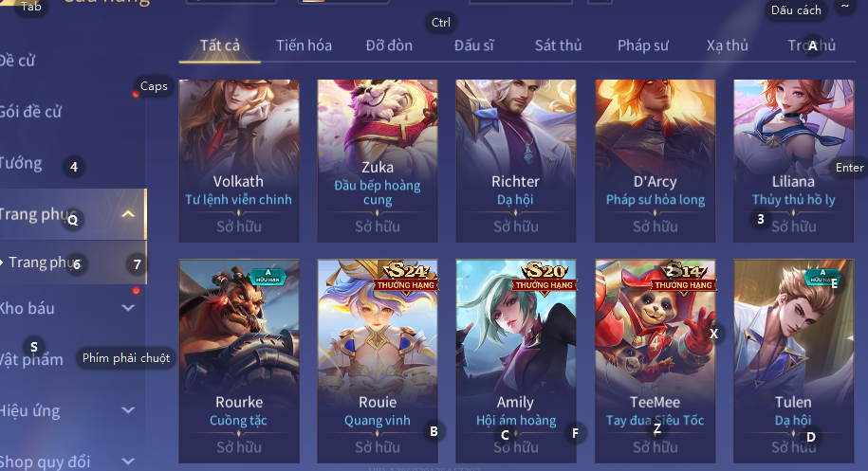Open the Pháp sư category tab

(642, 45)
